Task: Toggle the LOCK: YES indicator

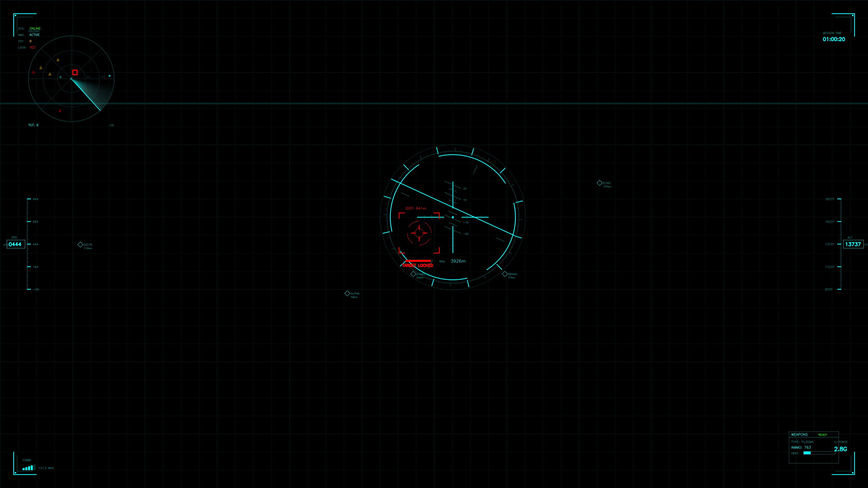Action: point(32,47)
